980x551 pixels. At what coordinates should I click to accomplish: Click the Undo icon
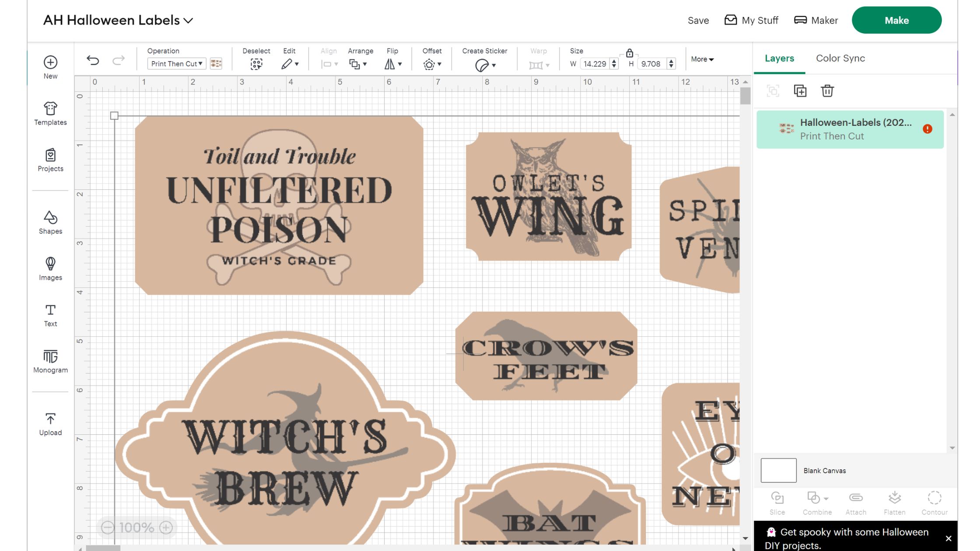point(93,59)
